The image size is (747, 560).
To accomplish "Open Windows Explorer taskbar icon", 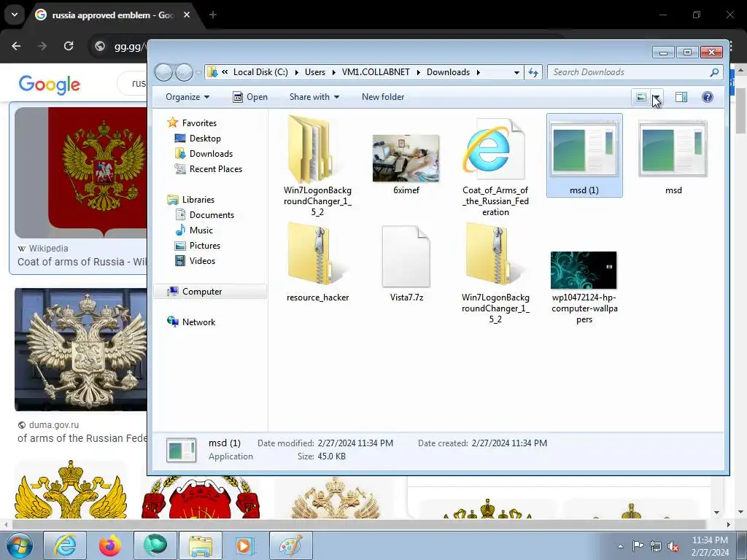I will (x=201, y=545).
